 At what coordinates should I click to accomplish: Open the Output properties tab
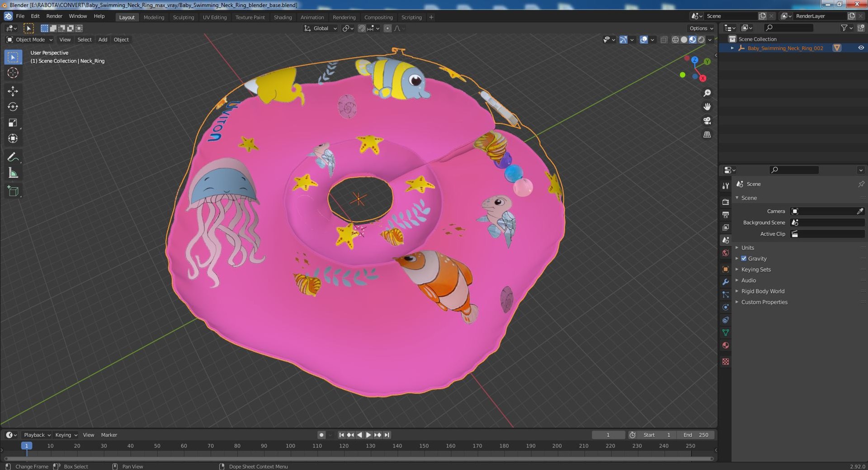[726, 214]
